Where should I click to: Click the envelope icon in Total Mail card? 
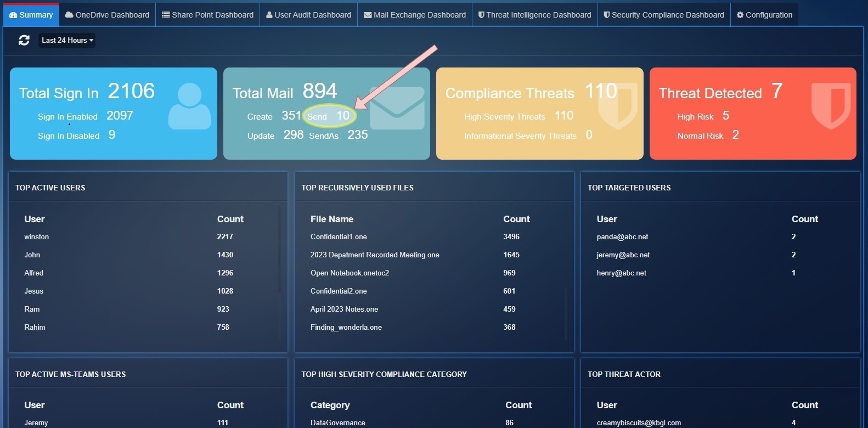pyautogui.click(x=397, y=108)
